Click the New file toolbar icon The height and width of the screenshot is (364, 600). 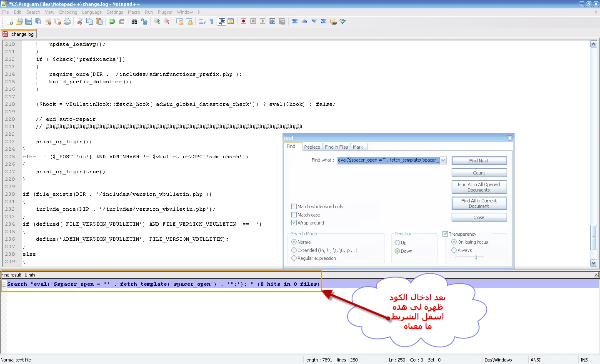[10, 21]
